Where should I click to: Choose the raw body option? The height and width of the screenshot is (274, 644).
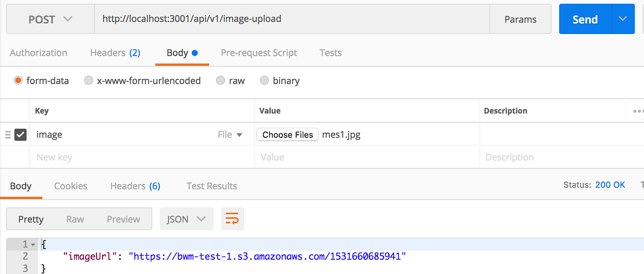click(x=221, y=80)
